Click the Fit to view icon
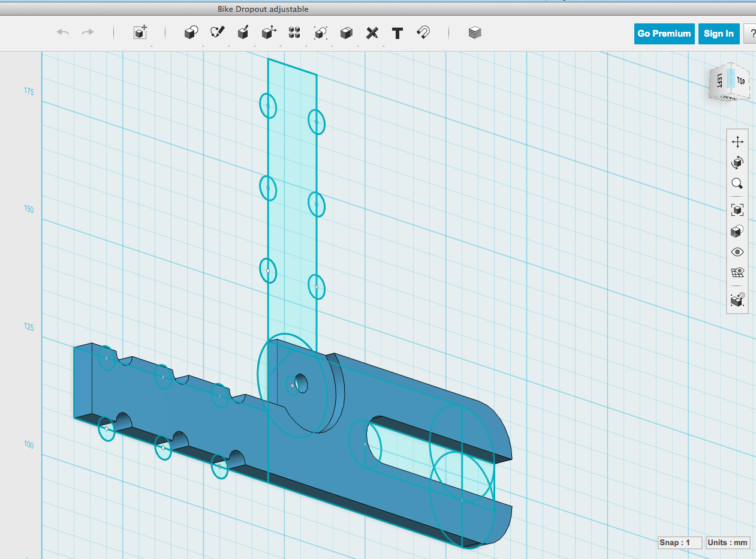756x559 pixels. click(737, 209)
